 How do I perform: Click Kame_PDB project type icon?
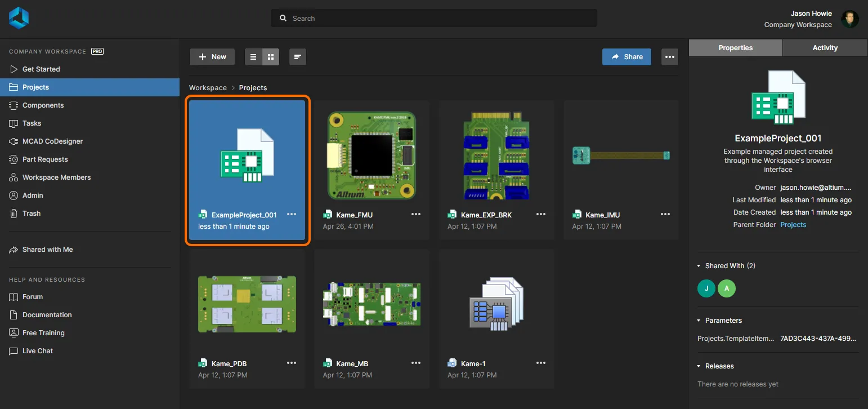(x=203, y=363)
